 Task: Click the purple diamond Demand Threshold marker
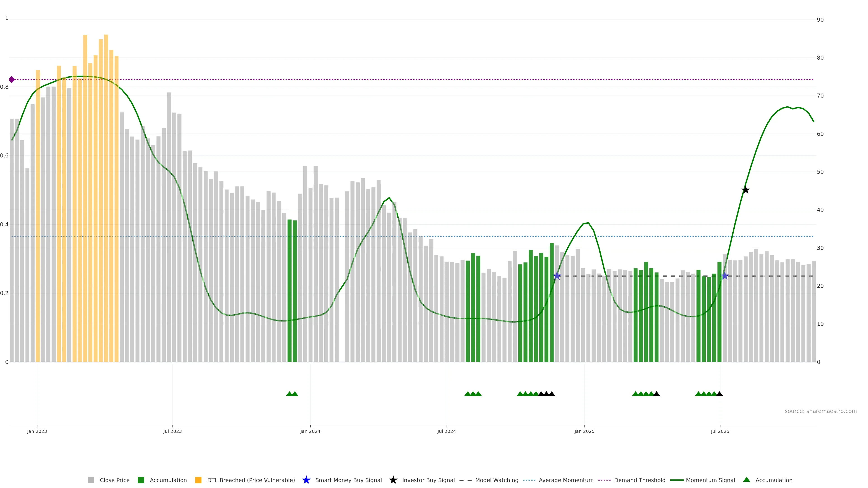[x=12, y=80]
